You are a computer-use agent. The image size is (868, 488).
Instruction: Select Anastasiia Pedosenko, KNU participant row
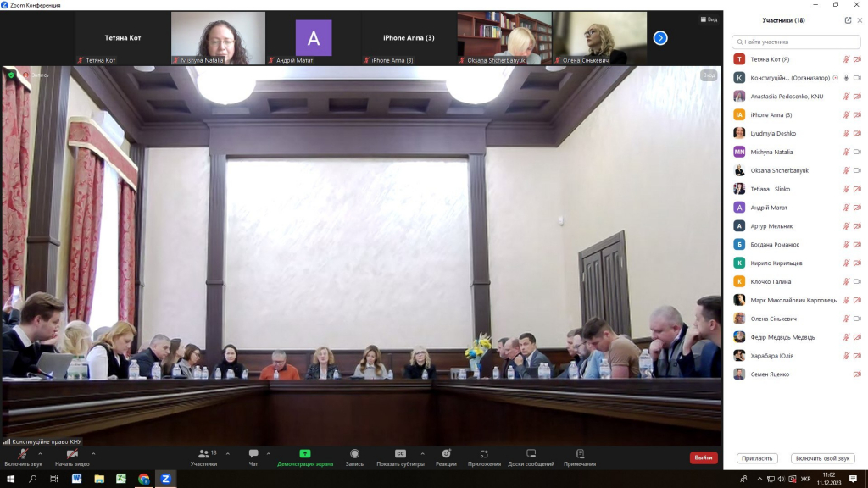pos(797,97)
